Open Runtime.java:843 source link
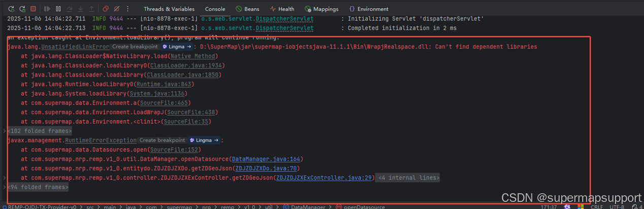This screenshot has height=209, width=644. (x=163, y=84)
